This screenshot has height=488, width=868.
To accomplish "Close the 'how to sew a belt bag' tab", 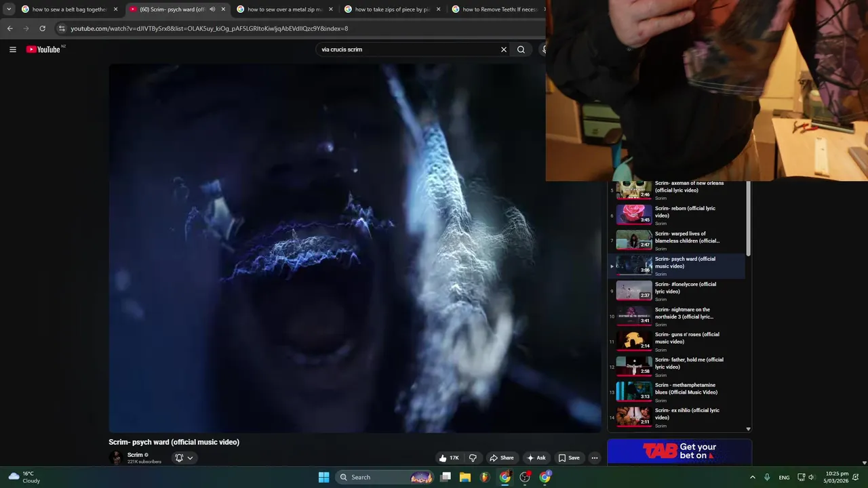I will [x=115, y=9].
